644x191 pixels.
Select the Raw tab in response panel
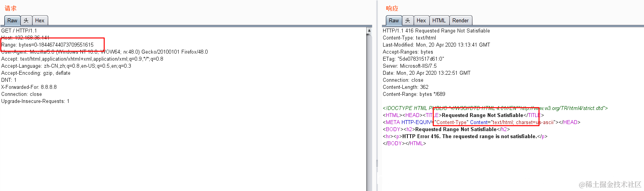(x=394, y=20)
